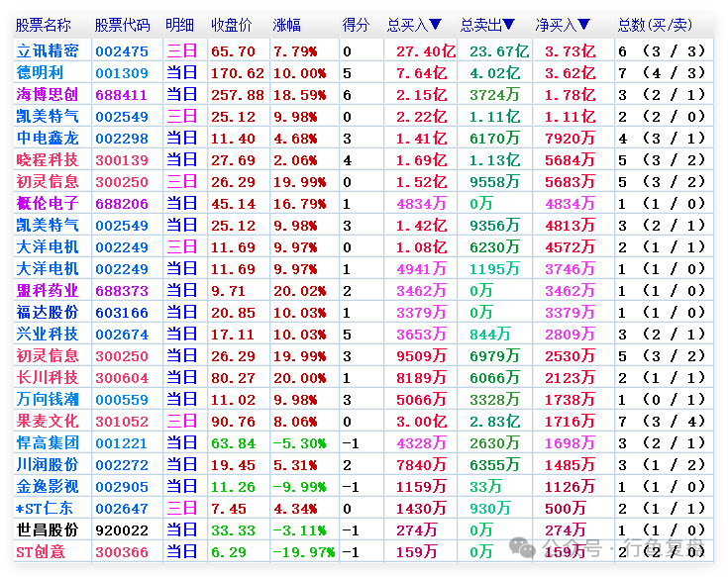Open stock 盟科药业

(x=48, y=291)
